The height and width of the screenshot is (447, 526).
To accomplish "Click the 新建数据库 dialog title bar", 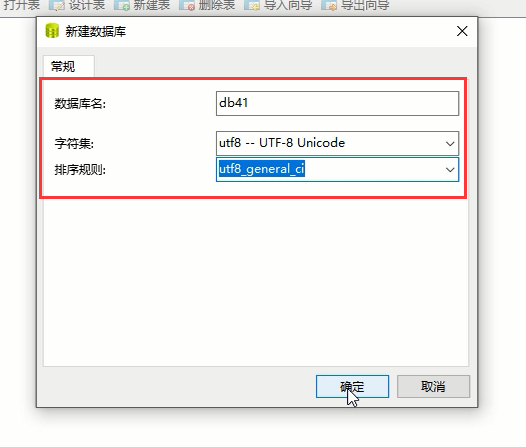I will coord(257,32).
